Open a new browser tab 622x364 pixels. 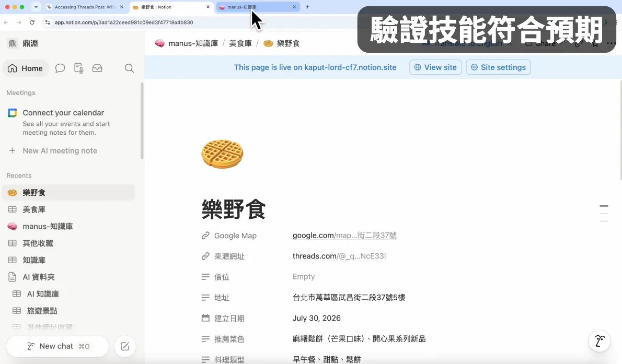pyautogui.click(x=307, y=7)
